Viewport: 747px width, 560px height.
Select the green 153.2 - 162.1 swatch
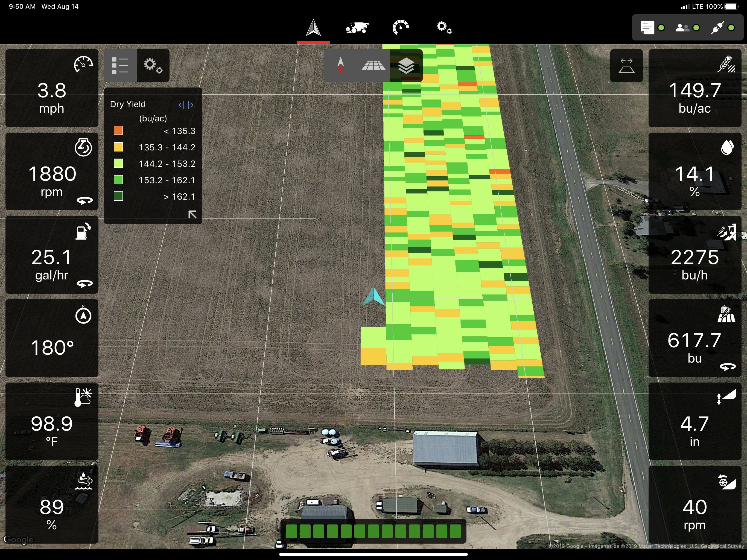[x=118, y=180]
